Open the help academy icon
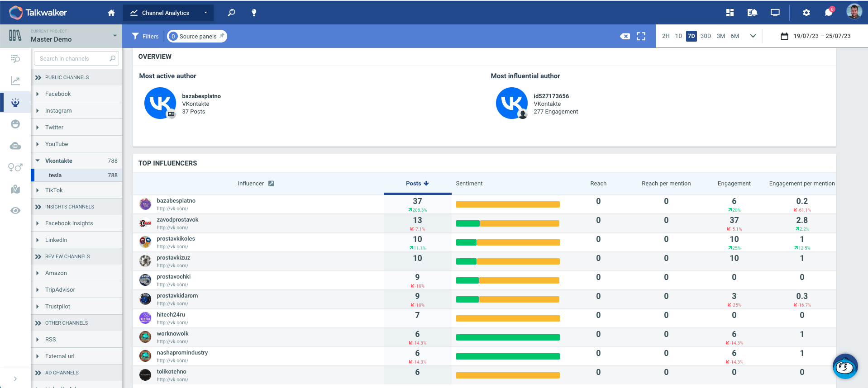This screenshot has height=388, width=868. [x=752, y=13]
